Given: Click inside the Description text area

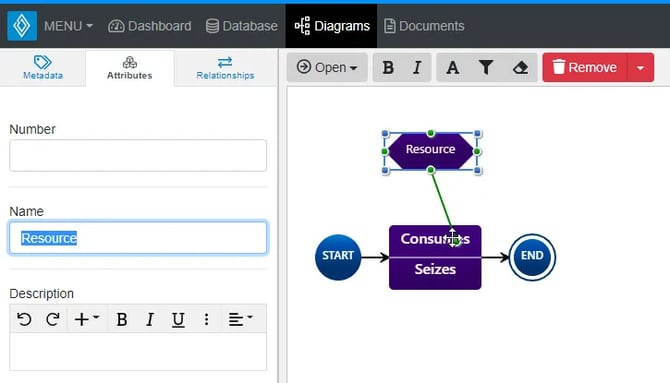Looking at the screenshot, I should 138,351.
